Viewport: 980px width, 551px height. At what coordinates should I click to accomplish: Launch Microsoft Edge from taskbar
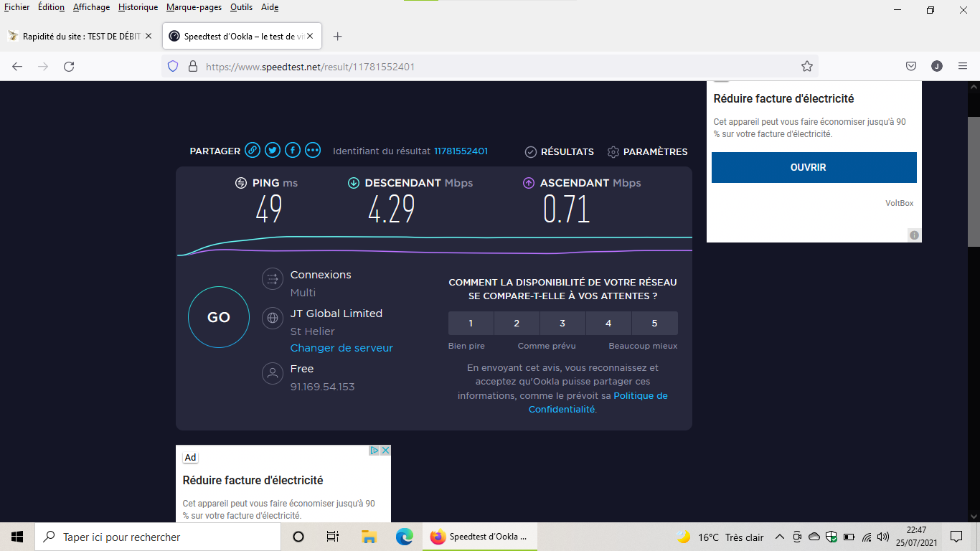pyautogui.click(x=405, y=537)
